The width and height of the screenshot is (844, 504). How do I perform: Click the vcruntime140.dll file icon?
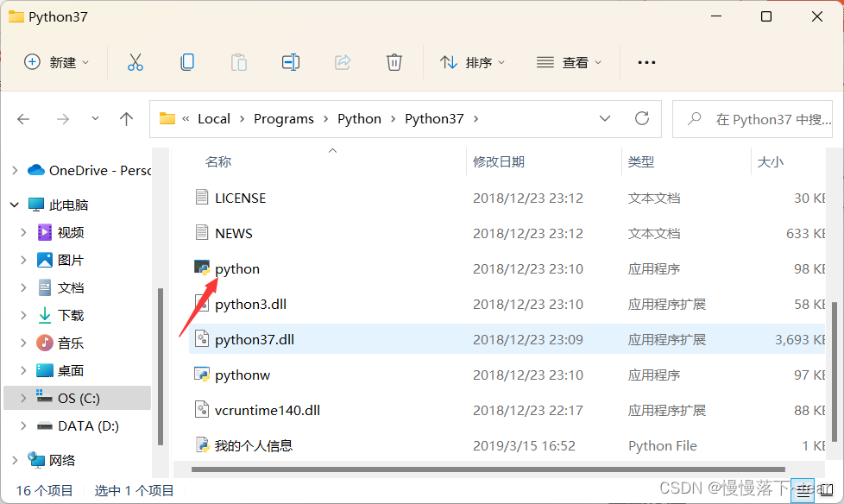202,410
